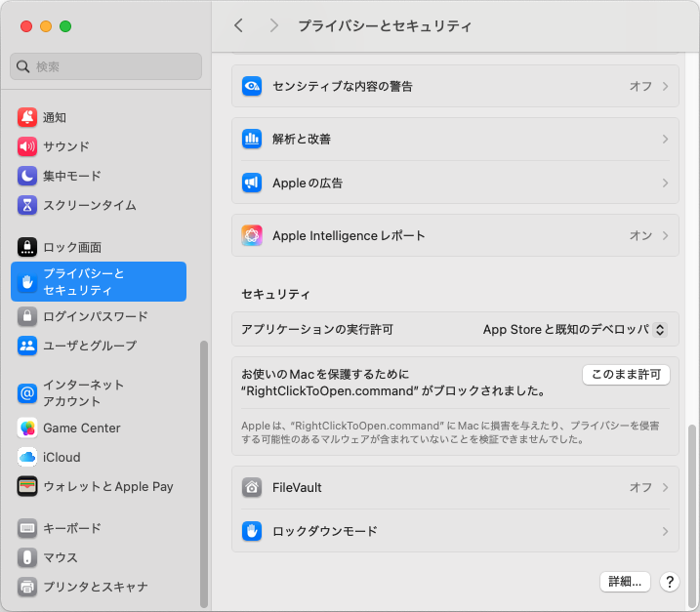Expand Apple Intelligence レポート row chevron

pos(665,235)
